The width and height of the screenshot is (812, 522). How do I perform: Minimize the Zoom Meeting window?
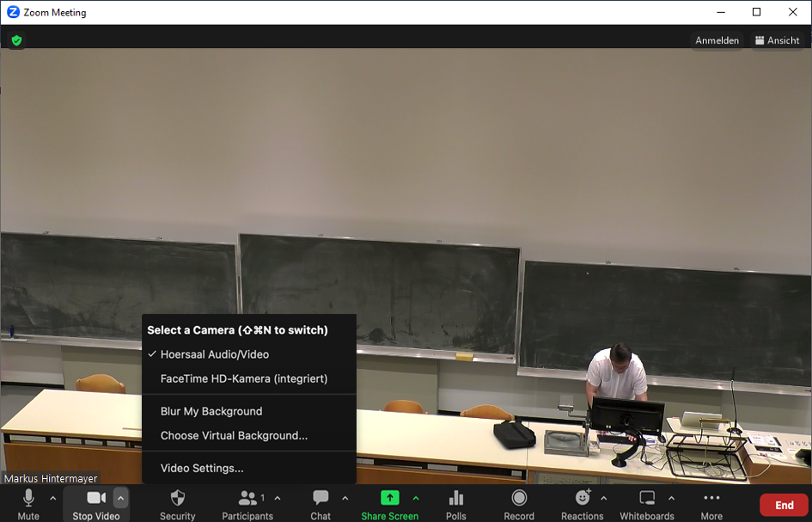(720, 12)
